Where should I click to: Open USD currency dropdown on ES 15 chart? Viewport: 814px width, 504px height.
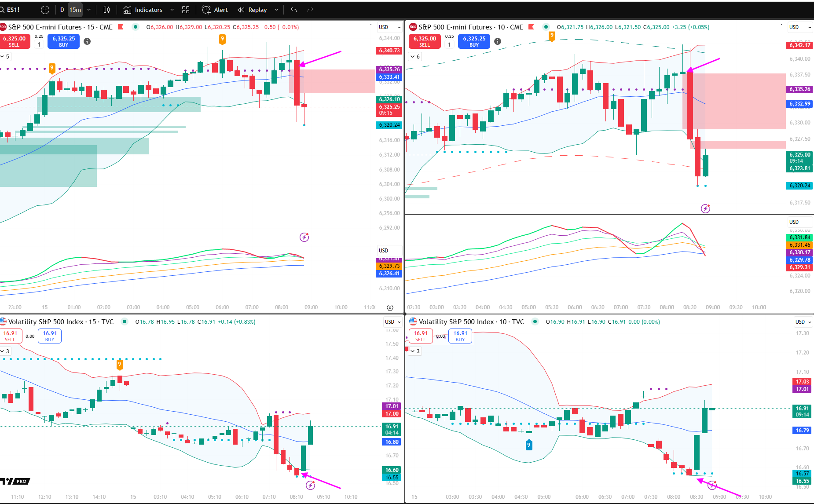[390, 27]
